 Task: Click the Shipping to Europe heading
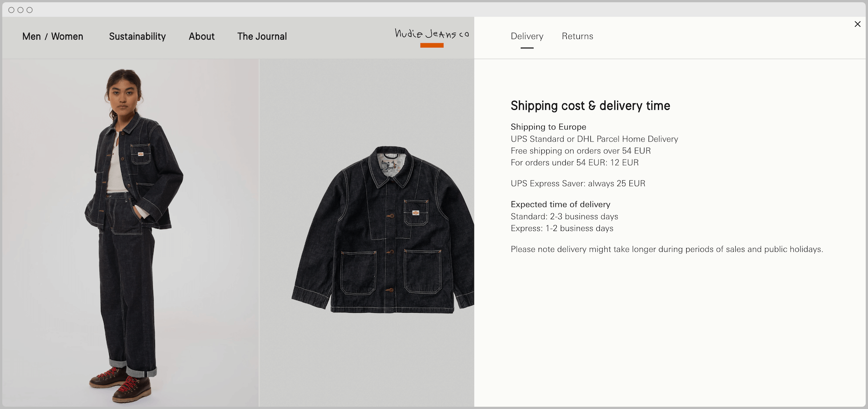click(x=548, y=127)
